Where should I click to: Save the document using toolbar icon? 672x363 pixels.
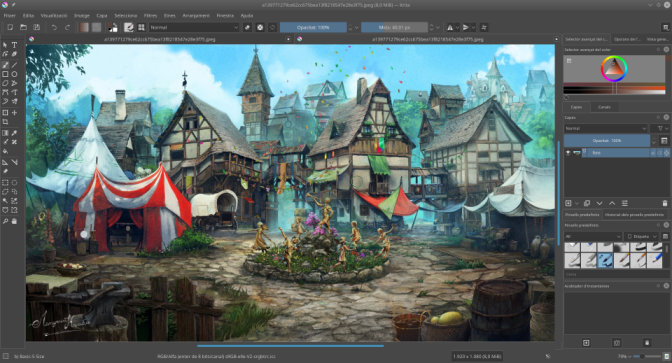click(37, 27)
